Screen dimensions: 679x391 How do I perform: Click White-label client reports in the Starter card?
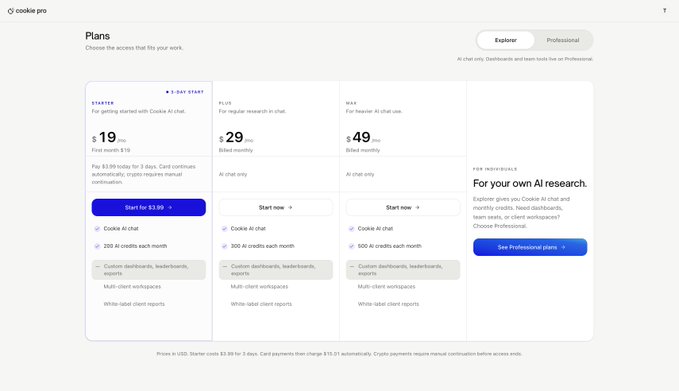point(134,304)
